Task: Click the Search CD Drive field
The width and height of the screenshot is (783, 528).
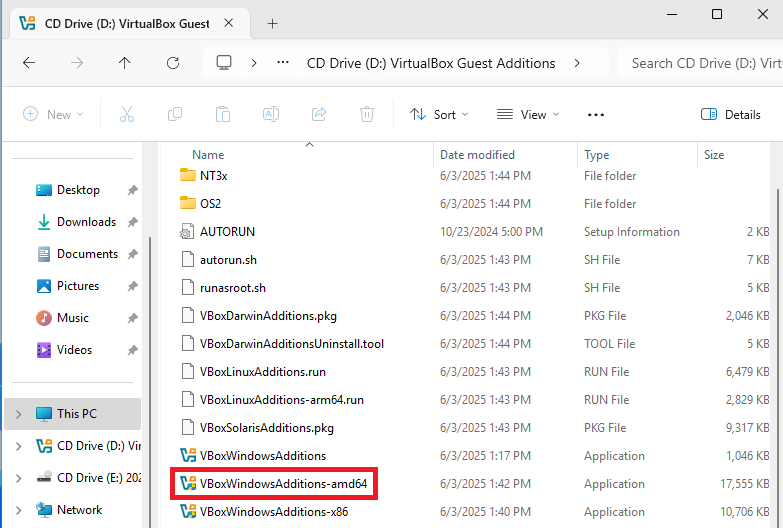Action: [700, 63]
